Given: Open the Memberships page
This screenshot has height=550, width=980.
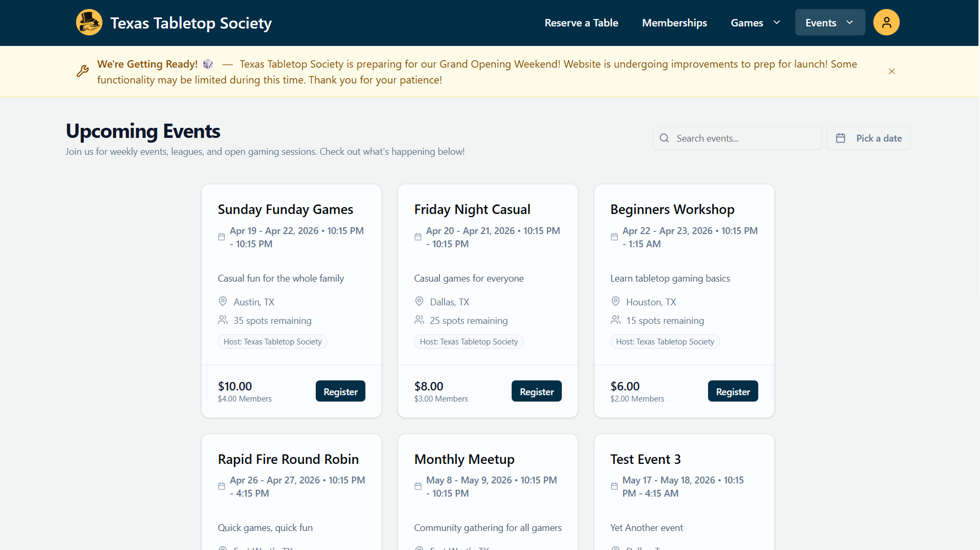Looking at the screenshot, I should click(x=674, y=23).
